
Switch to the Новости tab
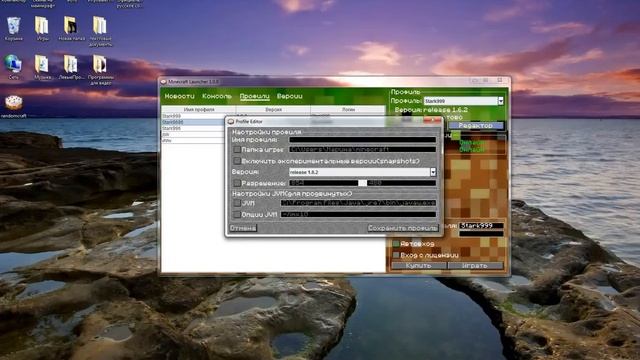click(180, 96)
